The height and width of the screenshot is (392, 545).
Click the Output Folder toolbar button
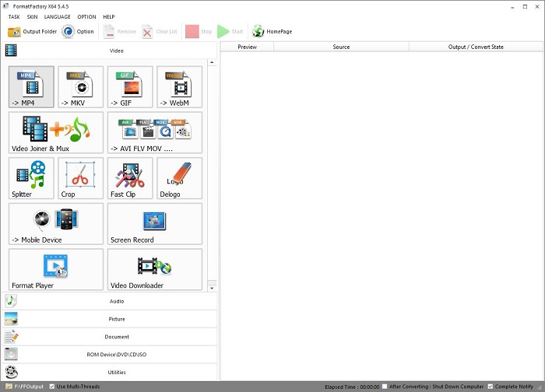point(32,32)
